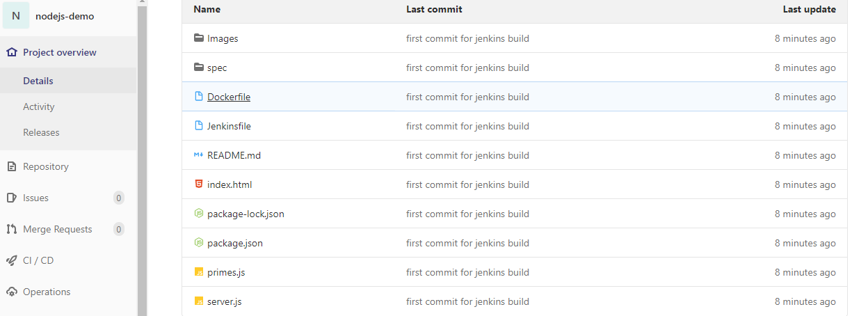
Task: Open the Repository sidebar menu
Action: point(45,166)
